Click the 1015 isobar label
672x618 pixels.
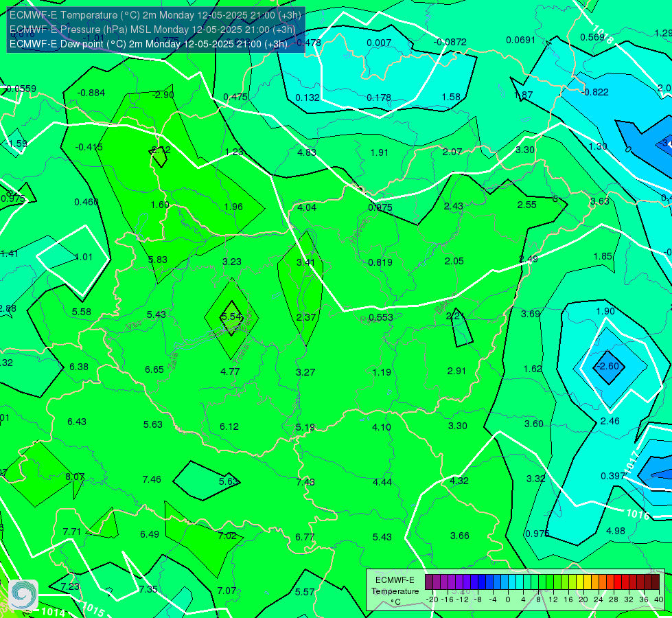[x=93, y=610]
